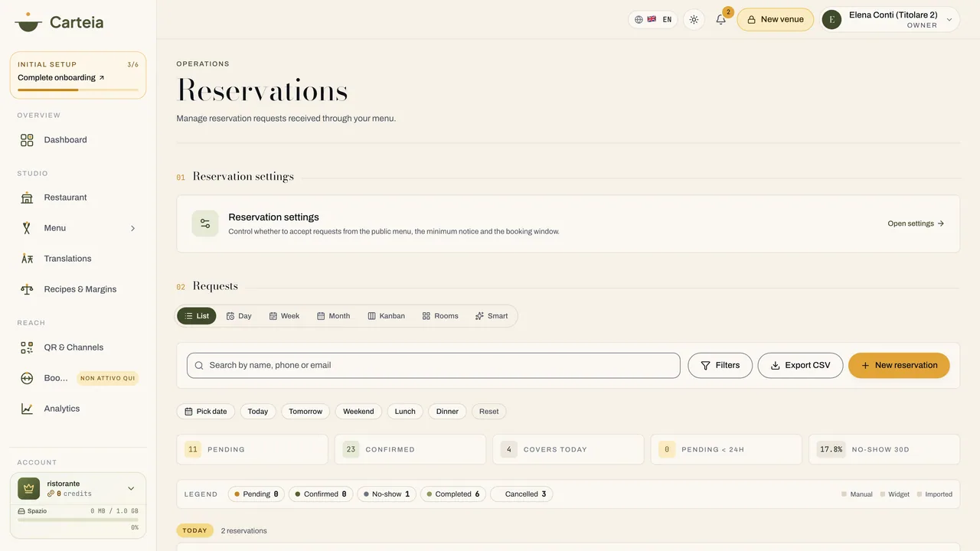Expand the Elena Conti account menu

tap(890, 20)
